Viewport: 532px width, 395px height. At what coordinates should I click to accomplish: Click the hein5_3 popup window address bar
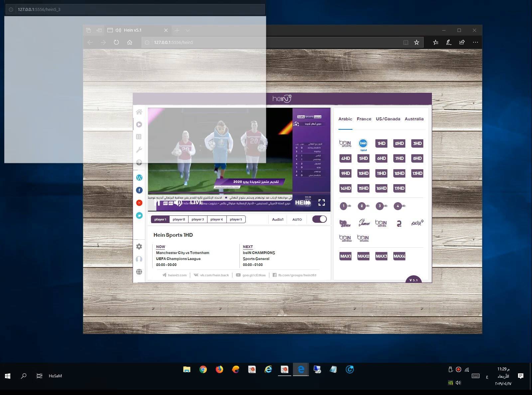pyautogui.click(x=135, y=9)
